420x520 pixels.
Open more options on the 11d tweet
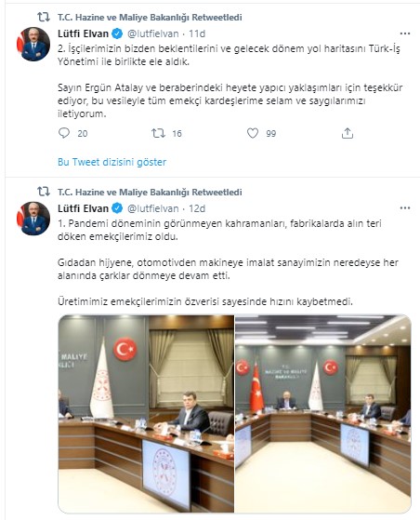tap(405, 33)
